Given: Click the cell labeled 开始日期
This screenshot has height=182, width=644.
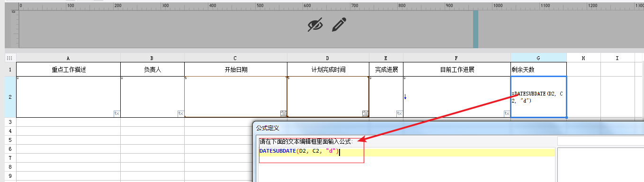Looking at the screenshot, I should point(235,69).
